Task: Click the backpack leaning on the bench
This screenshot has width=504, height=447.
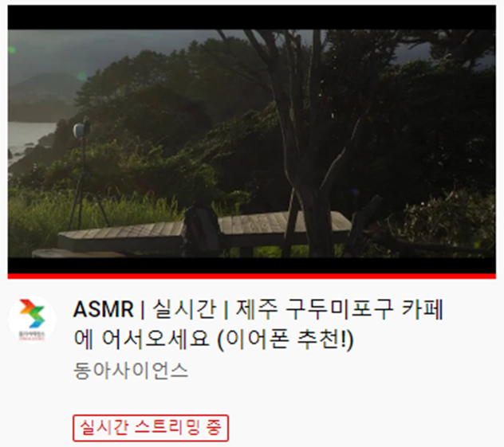Action: [203, 229]
